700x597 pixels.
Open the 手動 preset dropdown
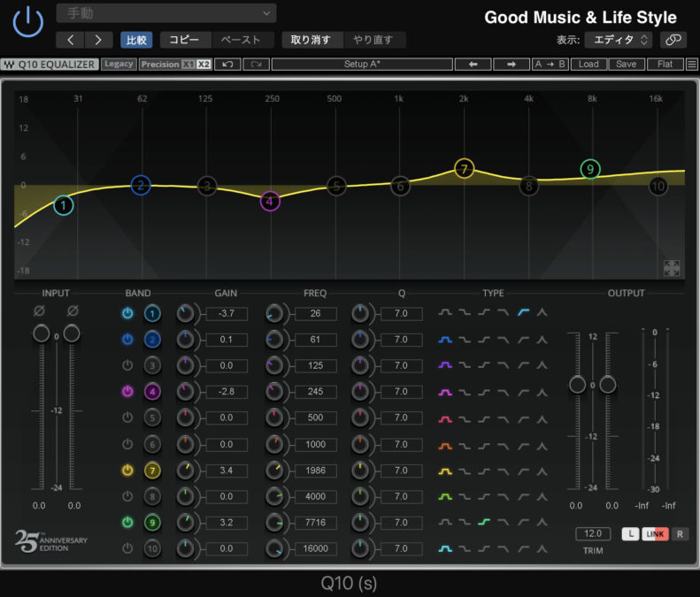click(166, 13)
